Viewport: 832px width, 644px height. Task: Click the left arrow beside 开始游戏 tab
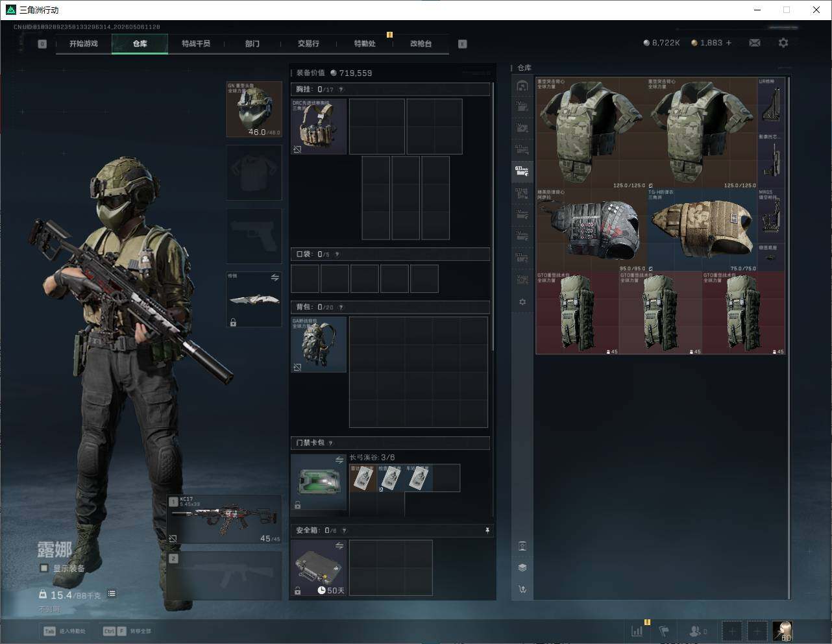pyautogui.click(x=42, y=44)
